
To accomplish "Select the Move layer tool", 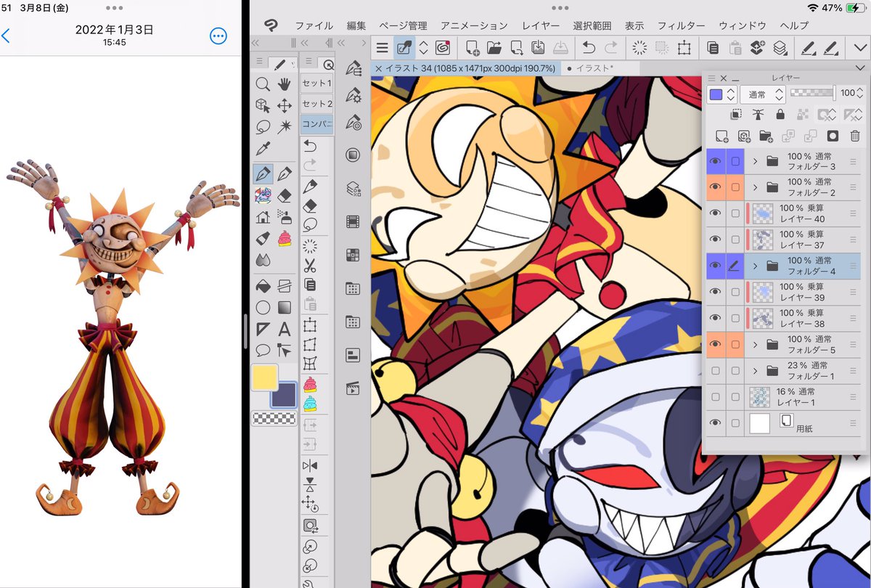I will click(285, 106).
